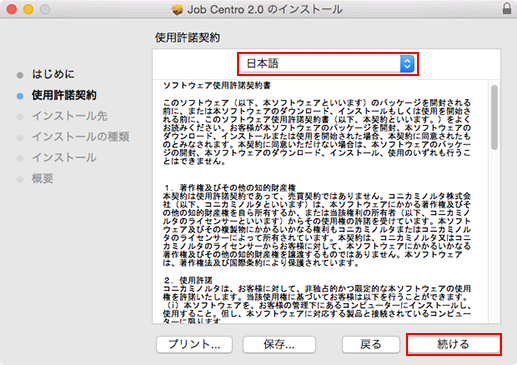The image size is (517, 365).
Task: Select the インストール step in sidebar
Action: point(64,157)
